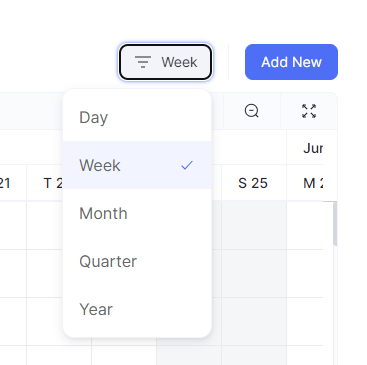The height and width of the screenshot is (365, 367).
Task: Click the S 25 day column header
Action: [x=254, y=183]
